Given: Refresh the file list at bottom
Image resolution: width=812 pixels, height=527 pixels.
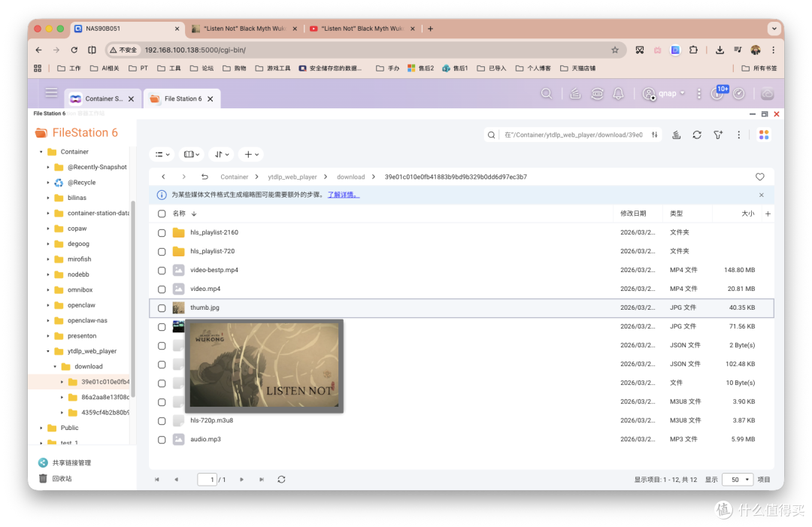Looking at the screenshot, I should tap(281, 480).
